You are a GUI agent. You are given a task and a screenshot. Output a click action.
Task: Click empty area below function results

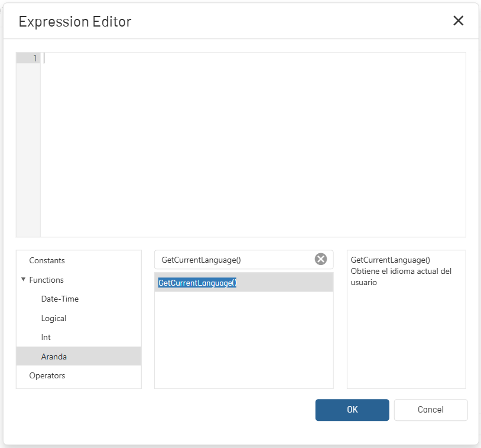(243, 339)
